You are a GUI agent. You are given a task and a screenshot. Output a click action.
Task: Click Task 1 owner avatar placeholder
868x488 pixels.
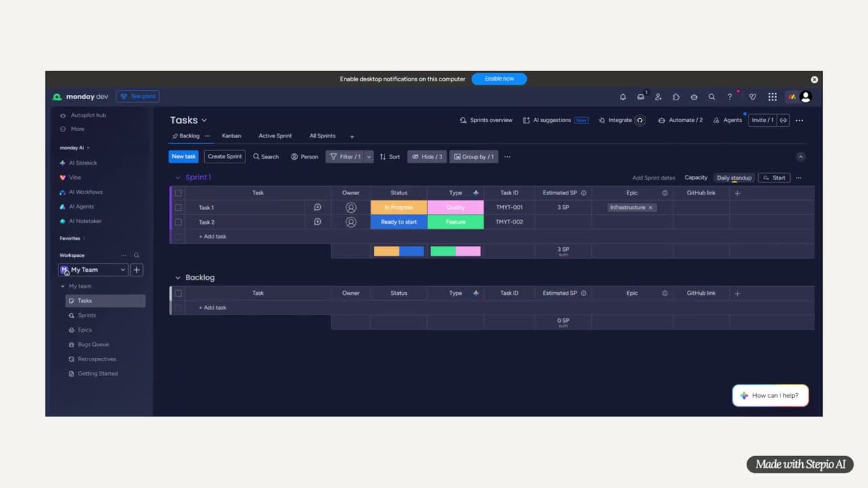point(351,207)
